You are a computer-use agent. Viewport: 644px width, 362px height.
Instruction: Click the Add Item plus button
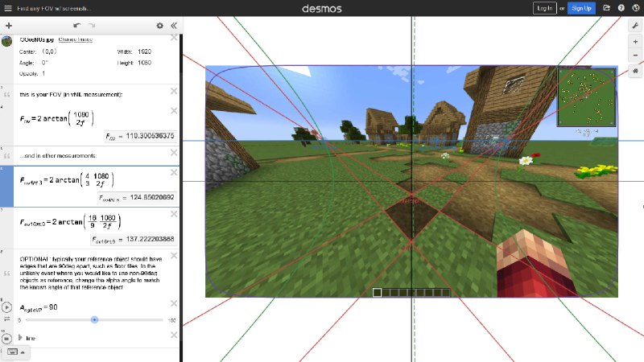[8, 26]
